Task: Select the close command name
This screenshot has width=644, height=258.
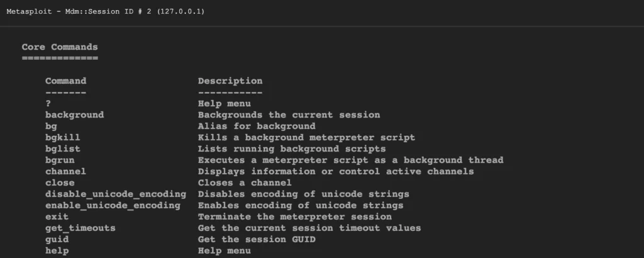Action: tap(60, 183)
